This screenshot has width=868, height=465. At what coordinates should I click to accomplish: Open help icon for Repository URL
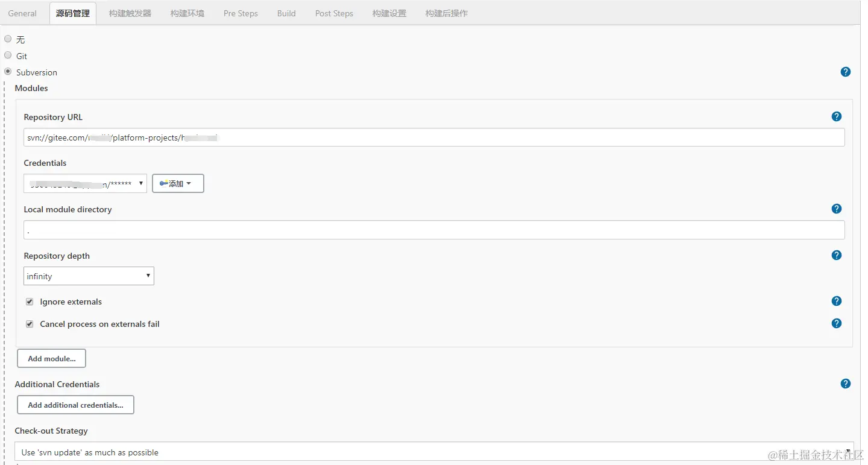[836, 116]
